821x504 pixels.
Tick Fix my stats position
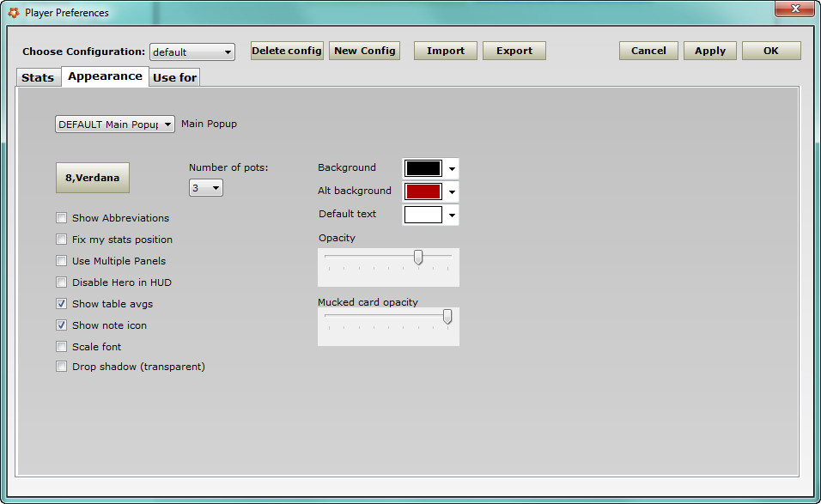[61, 240]
